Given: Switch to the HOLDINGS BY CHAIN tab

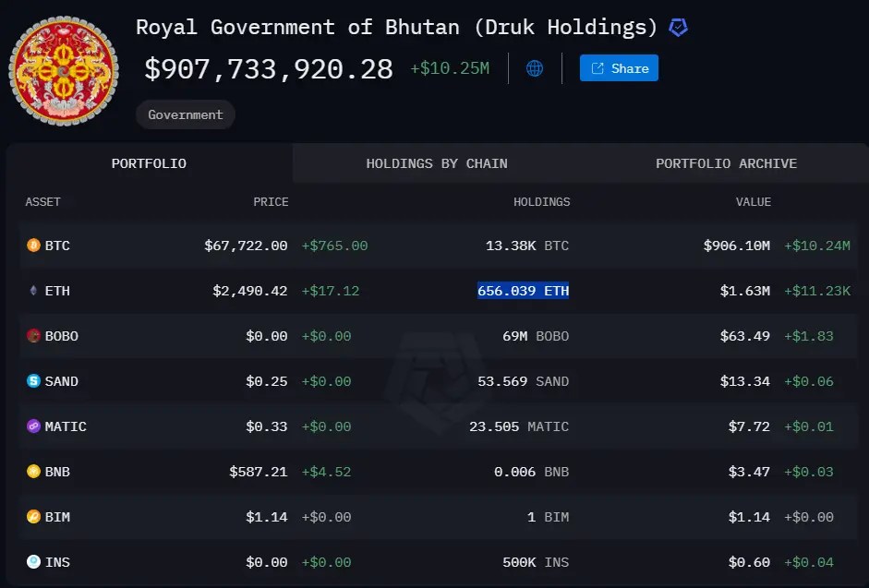Looking at the screenshot, I should point(436,163).
